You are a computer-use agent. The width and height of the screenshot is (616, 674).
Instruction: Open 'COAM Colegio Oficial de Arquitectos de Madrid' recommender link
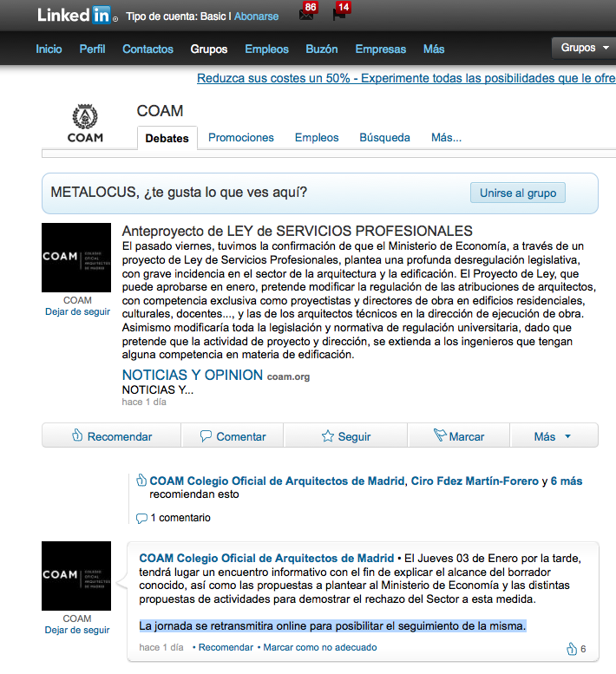point(278,481)
